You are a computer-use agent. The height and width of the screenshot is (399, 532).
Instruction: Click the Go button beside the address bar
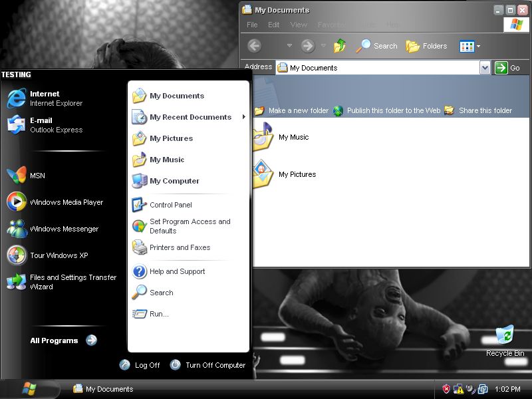(x=507, y=68)
